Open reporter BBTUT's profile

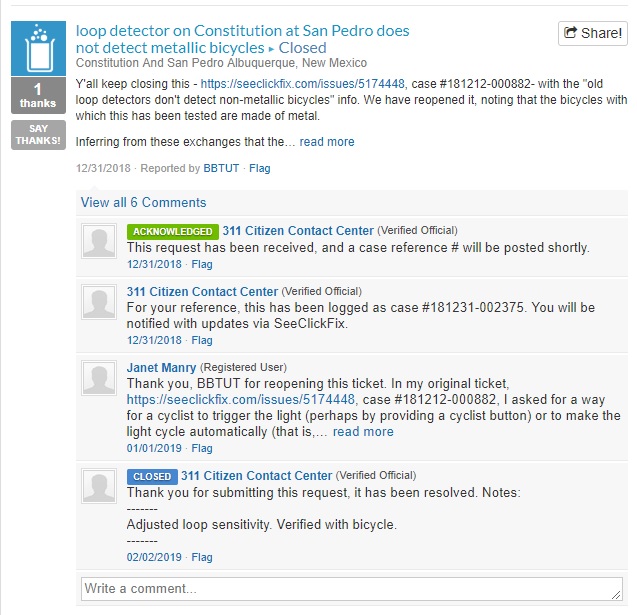tap(221, 168)
